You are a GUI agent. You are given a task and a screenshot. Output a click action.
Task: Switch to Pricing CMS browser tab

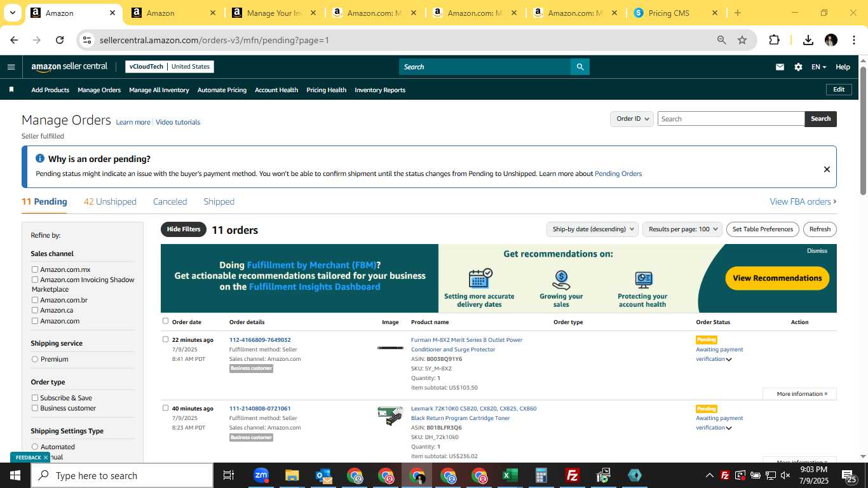[676, 13]
